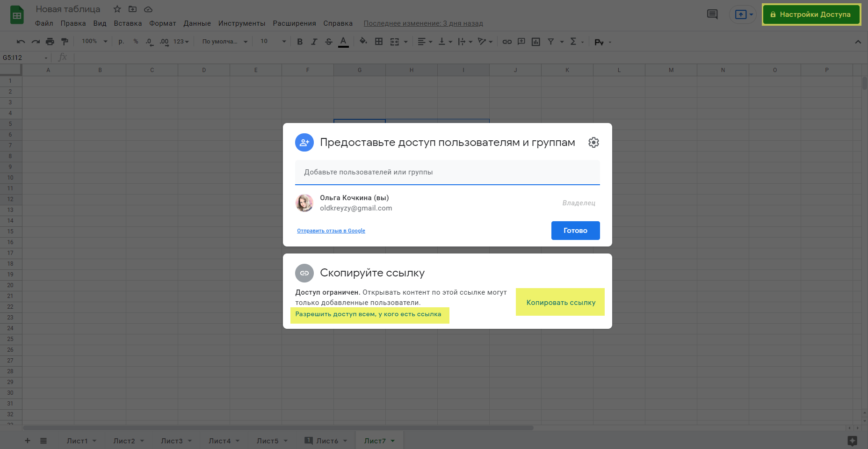Open the Данные menu
The image size is (868, 449).
tap(197, 23)
